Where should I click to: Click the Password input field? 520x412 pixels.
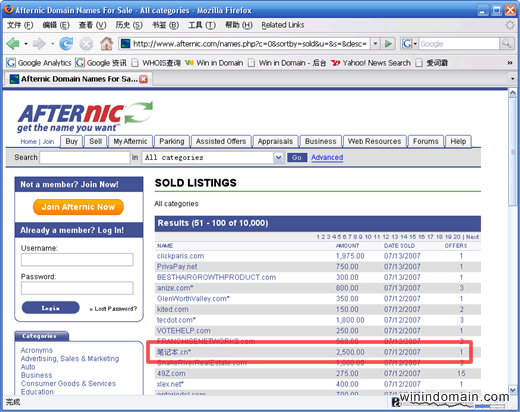tap(77, 288)
